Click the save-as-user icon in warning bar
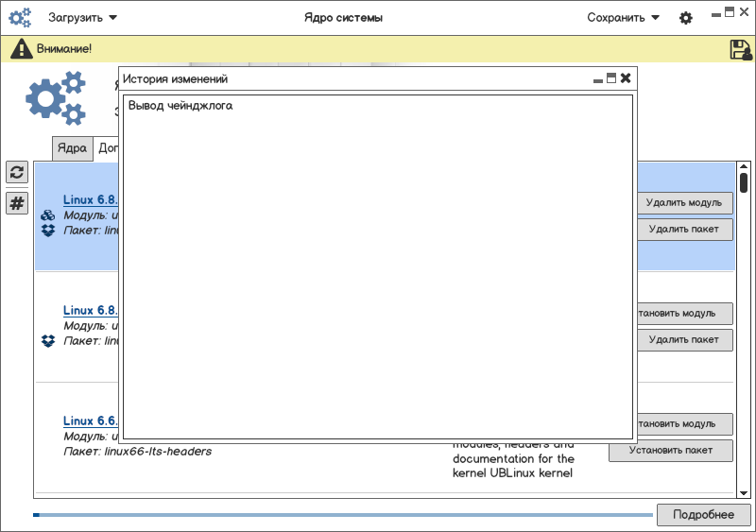756x532 pixels. click(x=741, y=50)
